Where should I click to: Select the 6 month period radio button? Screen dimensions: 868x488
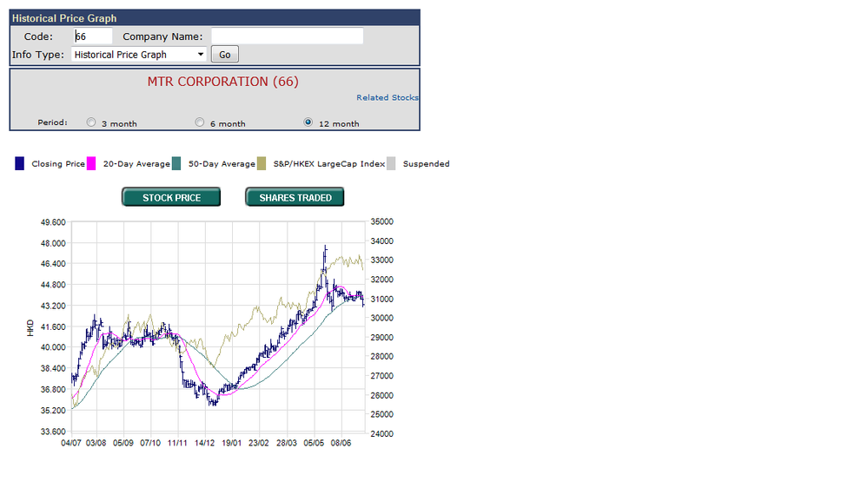click(200, 122)
